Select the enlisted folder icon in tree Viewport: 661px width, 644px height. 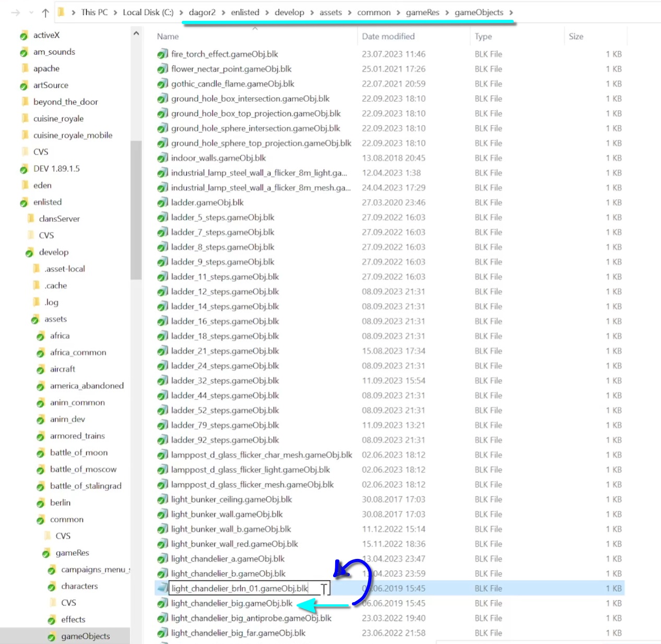click(x=24, y=202)
